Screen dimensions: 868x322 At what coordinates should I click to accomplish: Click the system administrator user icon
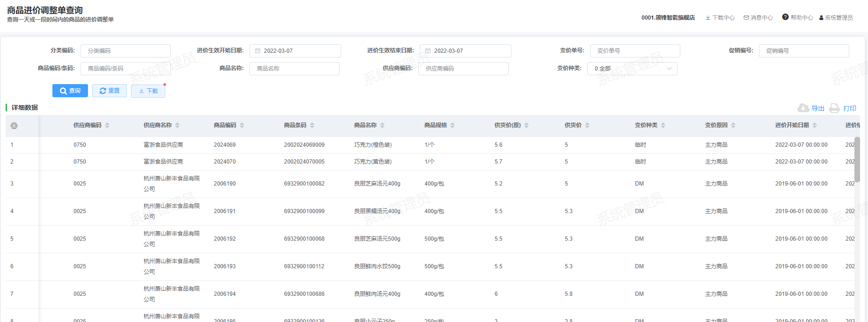click(x=821, y=18)
